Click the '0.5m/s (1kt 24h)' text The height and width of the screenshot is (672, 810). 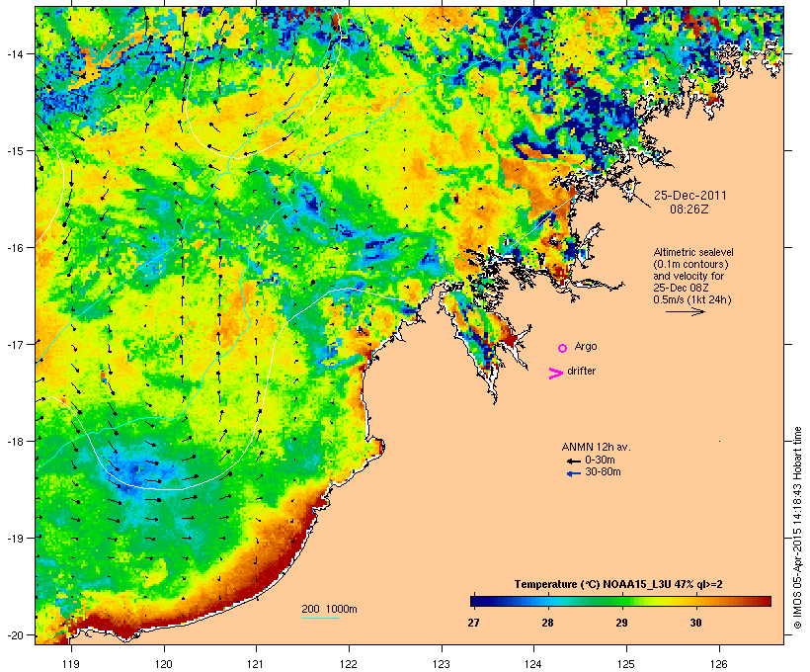692,299
